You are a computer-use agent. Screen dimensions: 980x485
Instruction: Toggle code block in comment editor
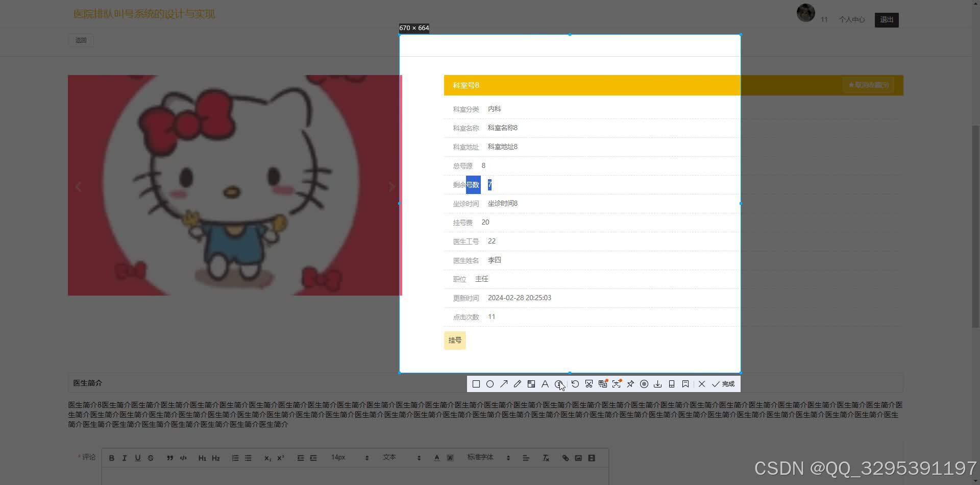(x=183, y=458)
